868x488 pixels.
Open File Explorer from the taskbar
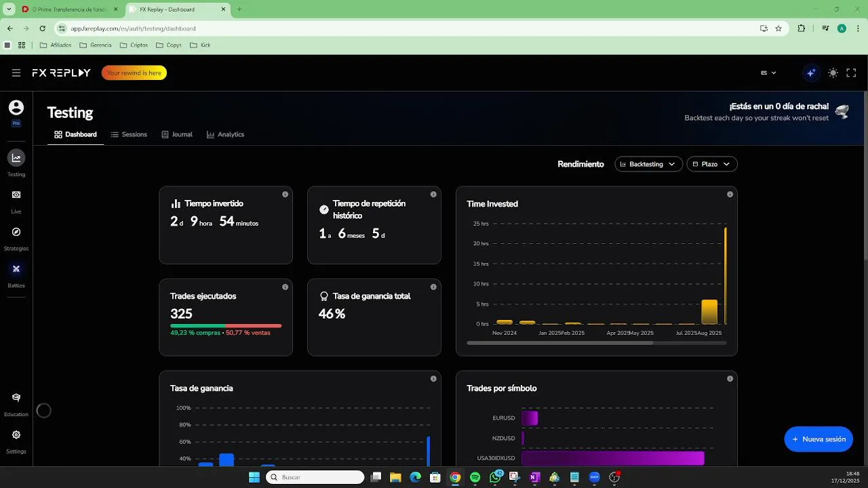[395, 477]
